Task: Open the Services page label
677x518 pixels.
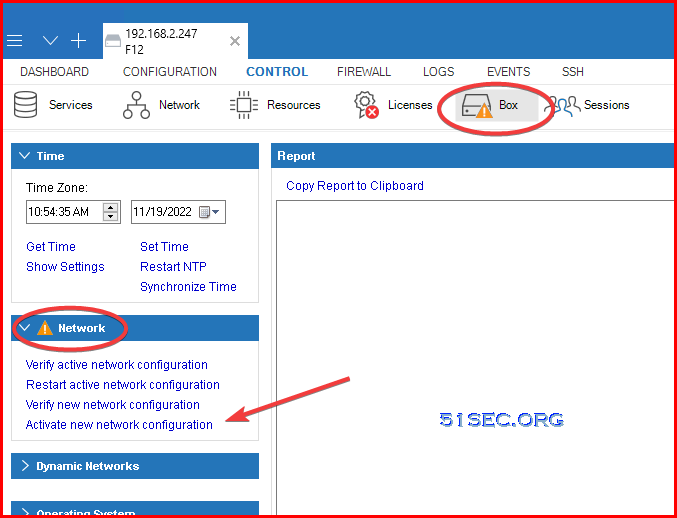Action: point(70,105)
